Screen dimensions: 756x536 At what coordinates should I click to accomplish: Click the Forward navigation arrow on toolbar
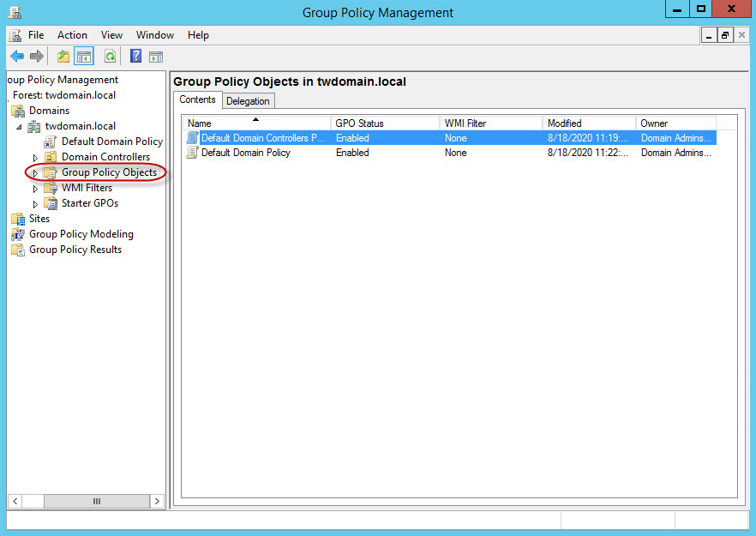coord(35,56)
